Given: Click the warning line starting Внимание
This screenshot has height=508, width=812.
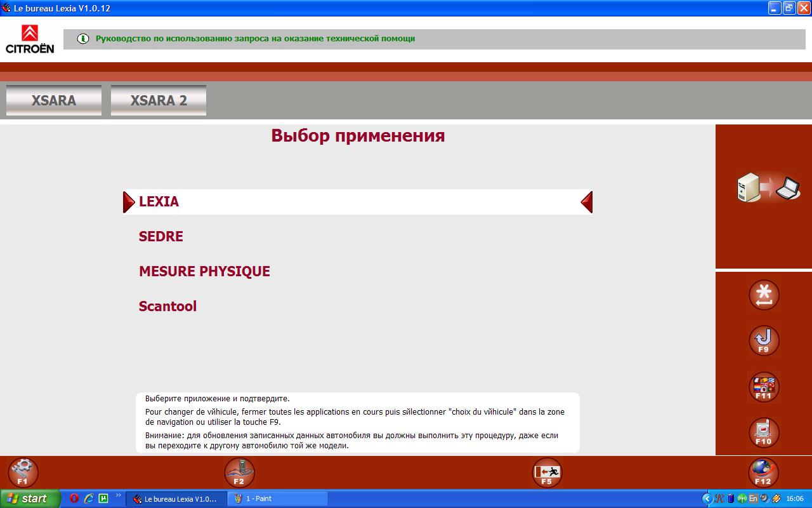Looking at the screenshot, I should (x=352, y=441).
